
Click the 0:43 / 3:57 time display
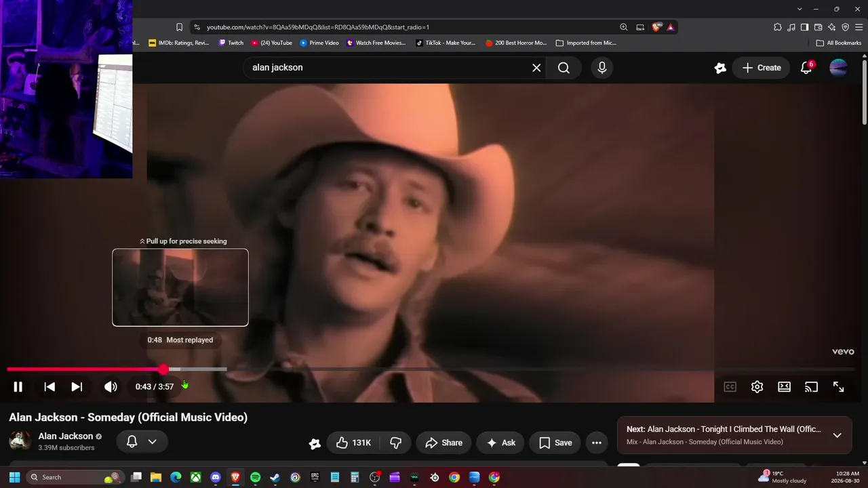pyautogui.click(x=155, y=387)
